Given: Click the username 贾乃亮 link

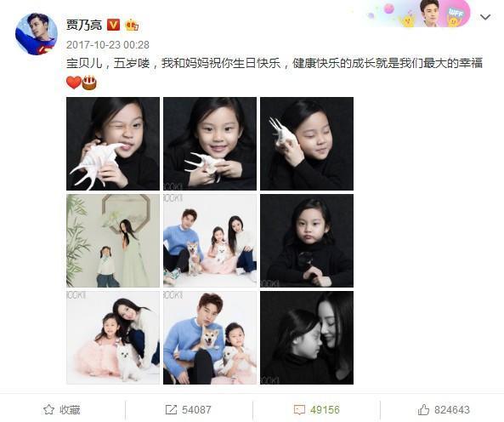Looking at the screenshot, I should click(x=84, y=25).
